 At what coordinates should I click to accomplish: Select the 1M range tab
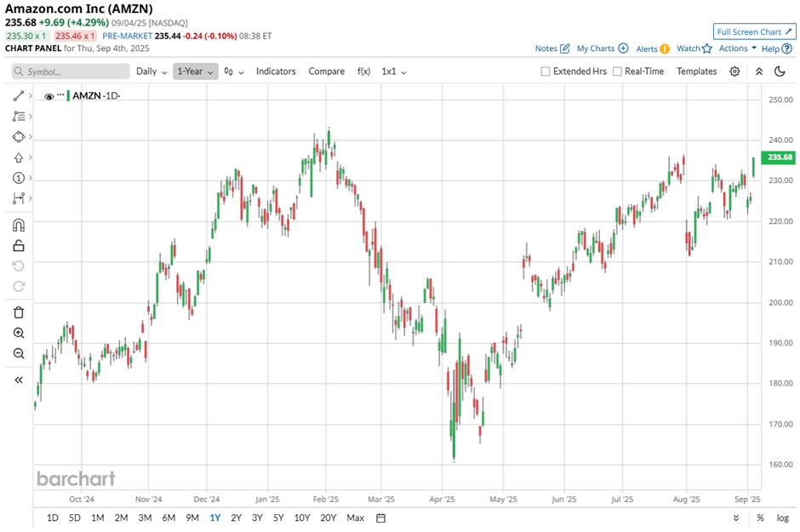pos(98,518)
